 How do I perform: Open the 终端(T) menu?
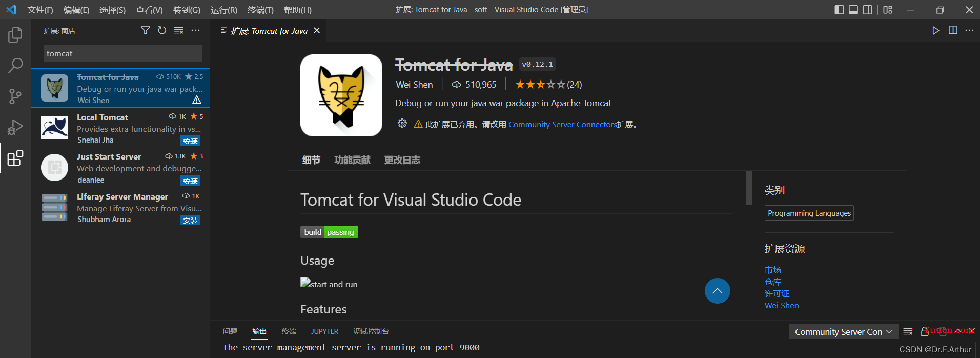pyautogui.click(x=260, y=10)
